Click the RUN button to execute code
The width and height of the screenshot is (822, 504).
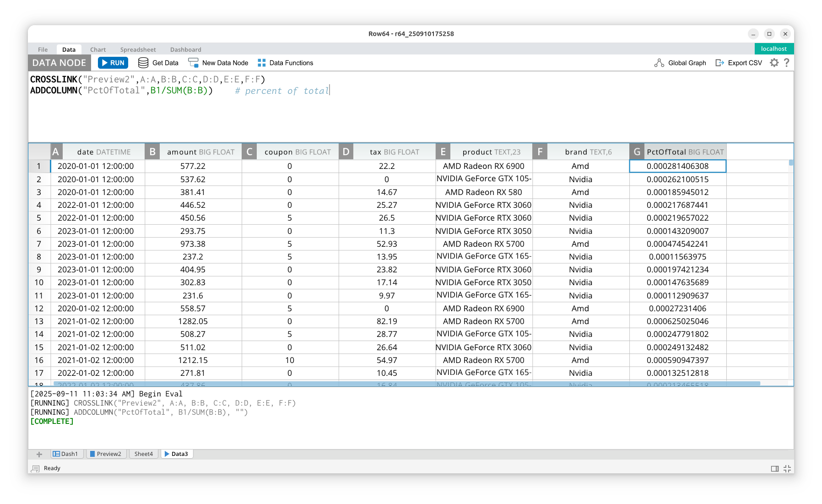click(113, 63)
